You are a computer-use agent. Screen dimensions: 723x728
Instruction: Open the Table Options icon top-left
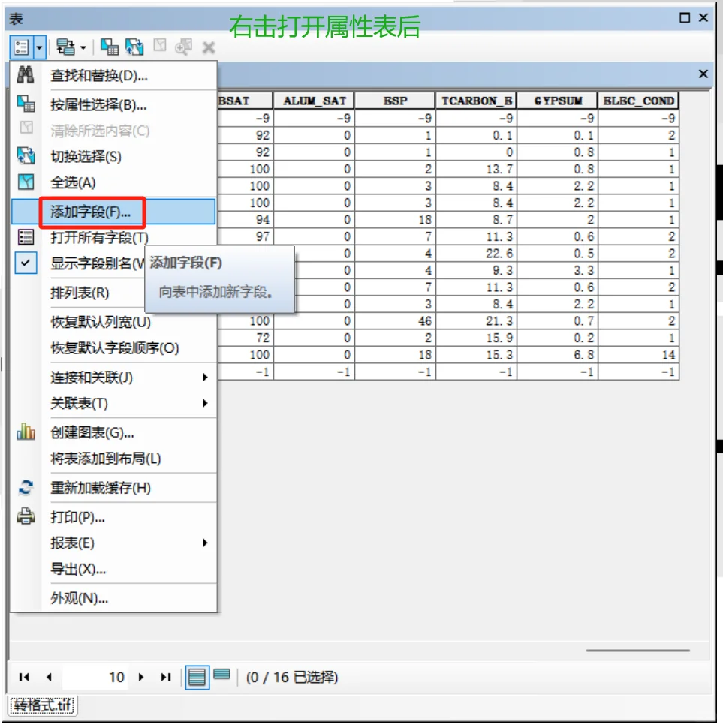tap(20, 47)
